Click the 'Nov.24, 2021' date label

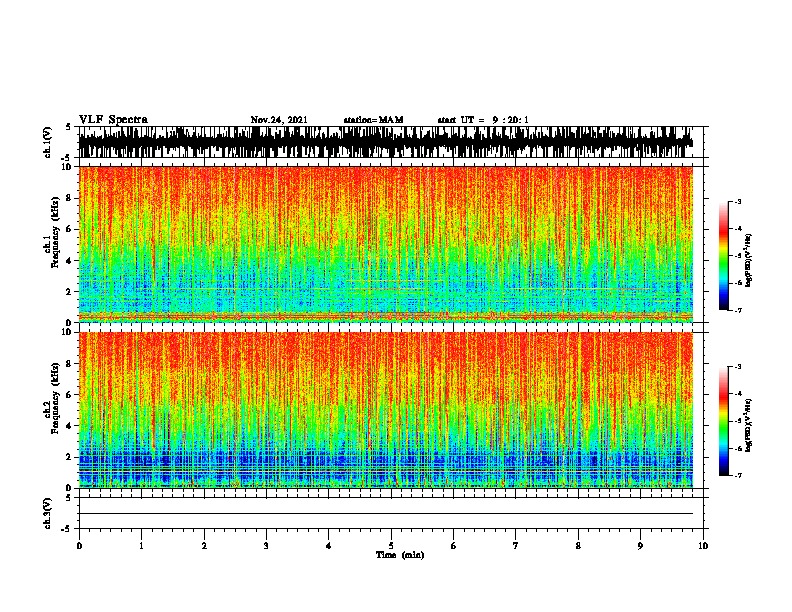coord(279,120)
